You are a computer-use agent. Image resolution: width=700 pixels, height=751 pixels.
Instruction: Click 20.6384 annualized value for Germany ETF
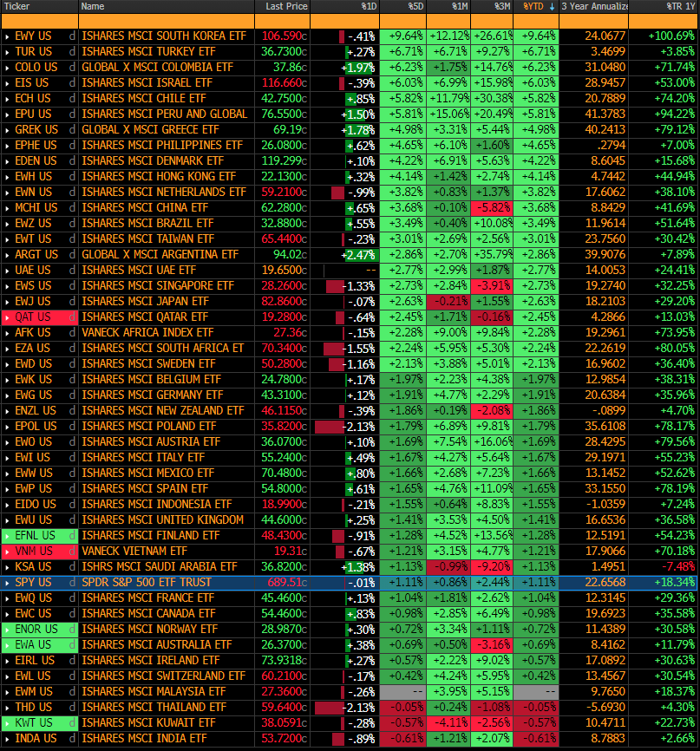(605, 395)
